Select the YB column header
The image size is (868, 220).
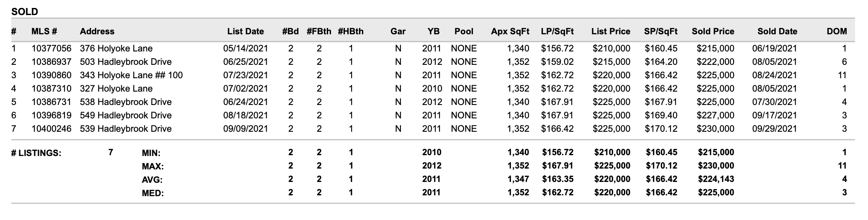click(434, 31)
